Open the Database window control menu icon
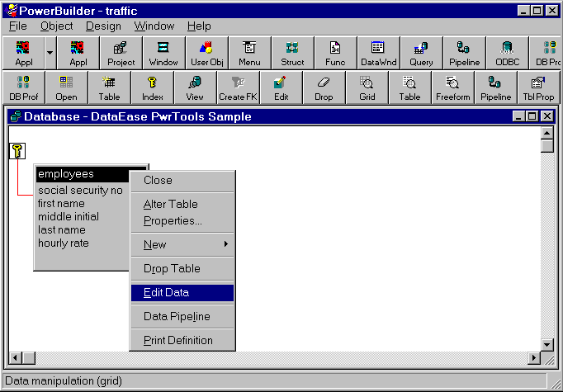 tap(16, 116)
